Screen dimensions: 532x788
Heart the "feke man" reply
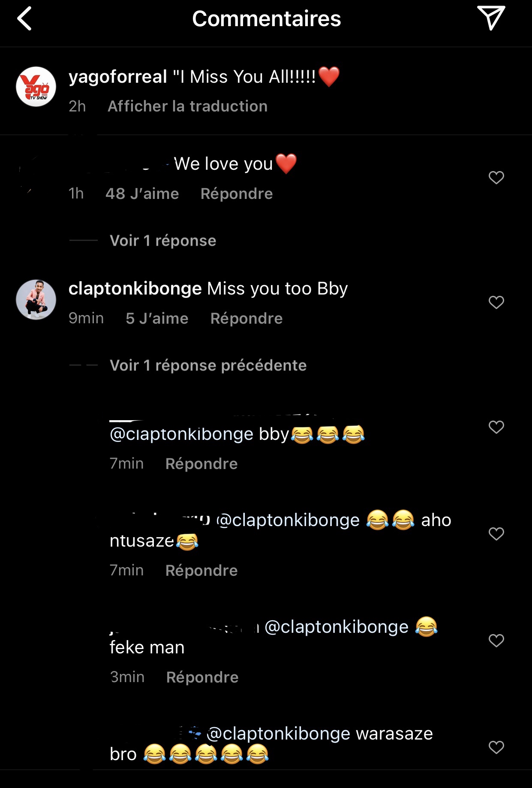(496, 641)
